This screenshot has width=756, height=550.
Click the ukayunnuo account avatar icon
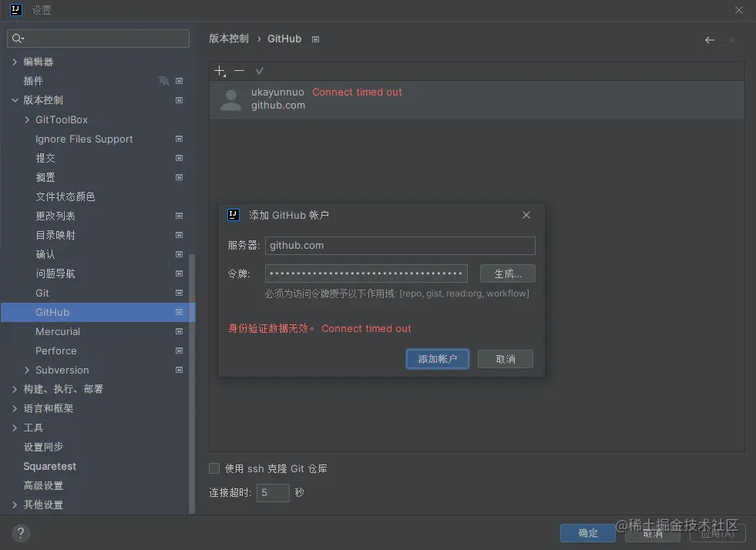231,100
